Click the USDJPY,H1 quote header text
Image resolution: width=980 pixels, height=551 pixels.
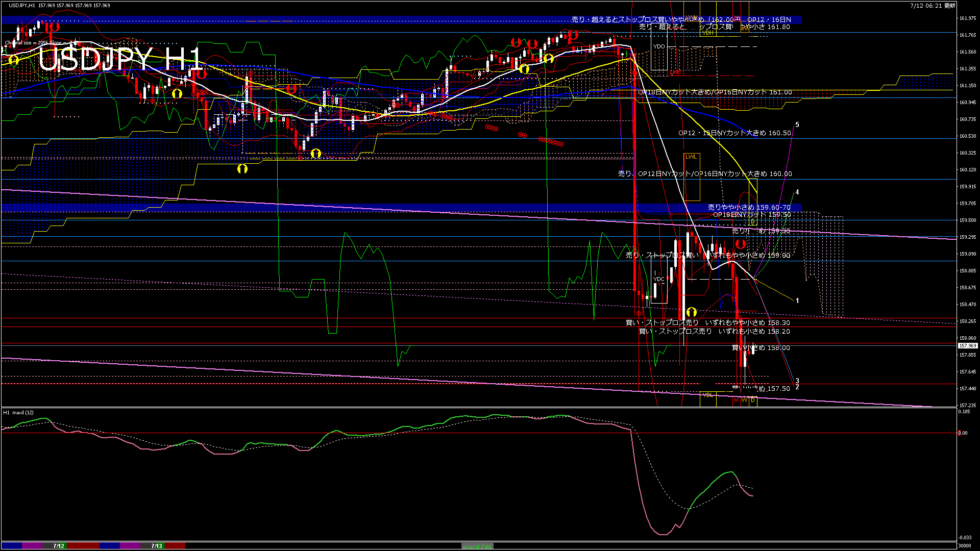(22, 6)
